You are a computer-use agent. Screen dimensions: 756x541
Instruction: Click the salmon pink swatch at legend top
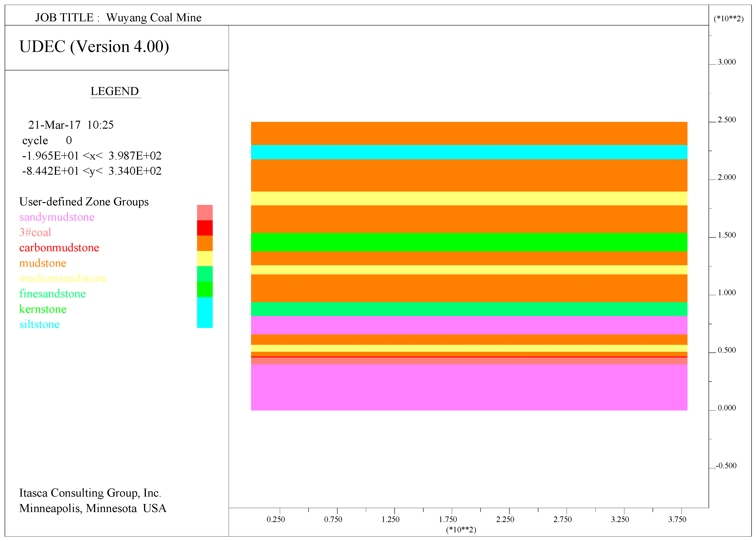(x=205, y=213)
